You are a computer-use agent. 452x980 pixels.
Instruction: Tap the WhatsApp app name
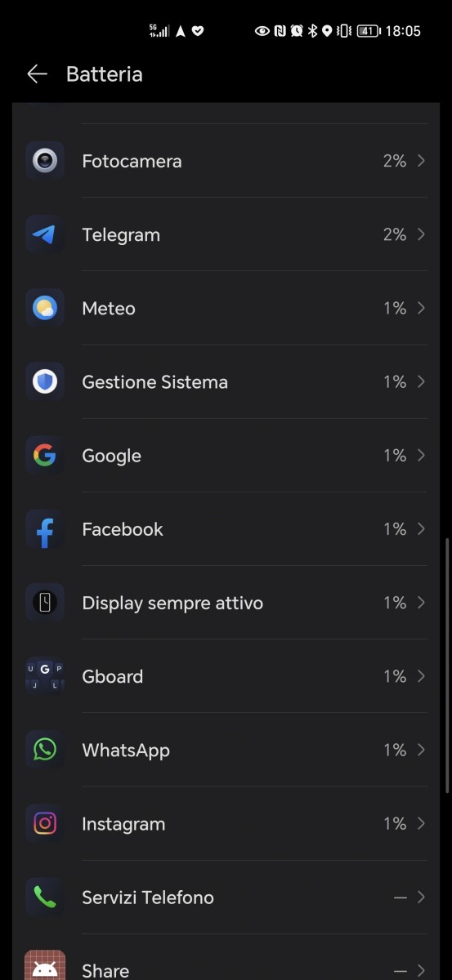click(x=126, y=751)
